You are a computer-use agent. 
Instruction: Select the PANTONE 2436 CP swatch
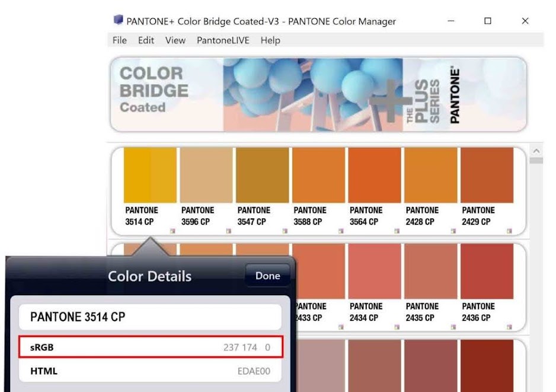point(487,271)
